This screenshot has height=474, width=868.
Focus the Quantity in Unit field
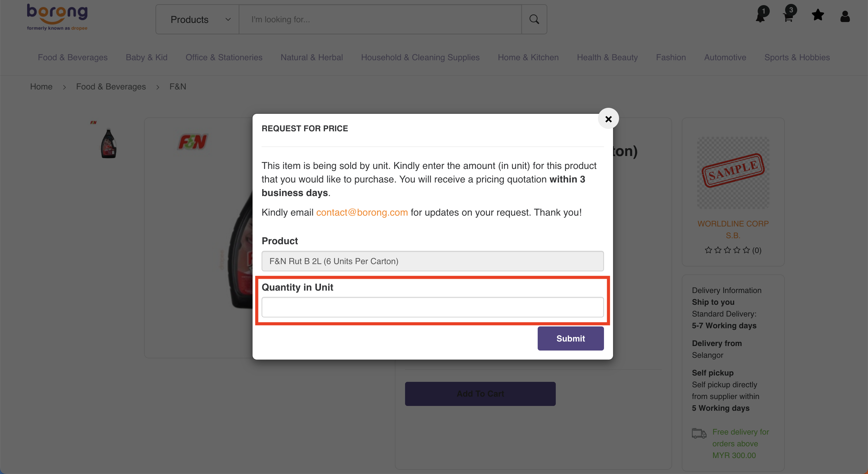click(x=432, y=307)
